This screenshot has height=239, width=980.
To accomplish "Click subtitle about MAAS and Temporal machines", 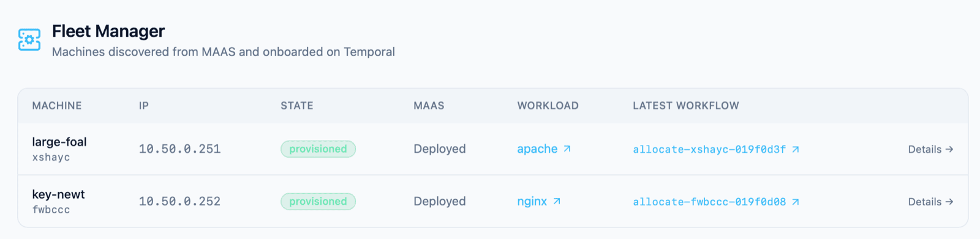I will pyautogui.click(x=224, y=52).
